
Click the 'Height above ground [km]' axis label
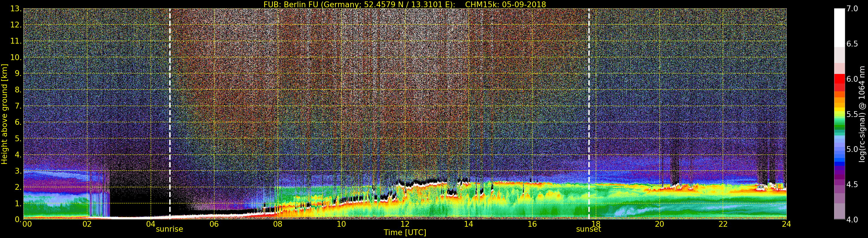(4, 114)
